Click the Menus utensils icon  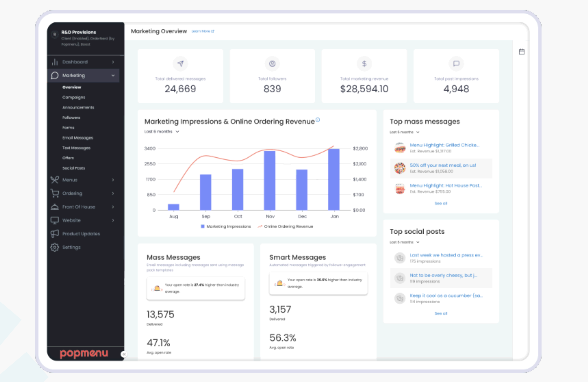point(55,180)
